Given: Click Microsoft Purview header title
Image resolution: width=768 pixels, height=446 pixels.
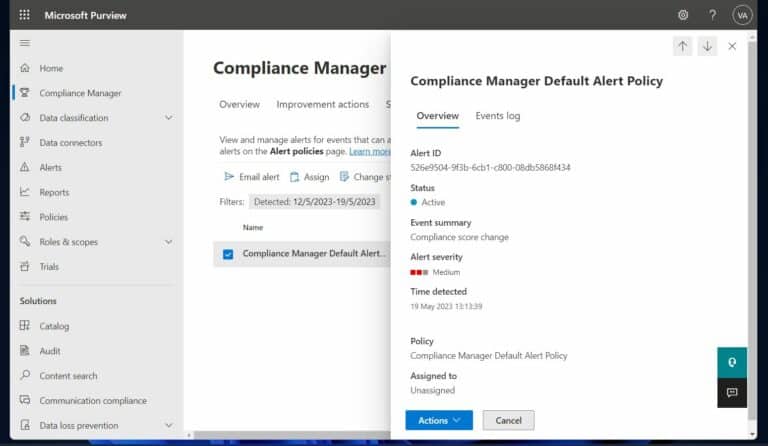Looking at the screenshot, I should click(x=85, y=15).
